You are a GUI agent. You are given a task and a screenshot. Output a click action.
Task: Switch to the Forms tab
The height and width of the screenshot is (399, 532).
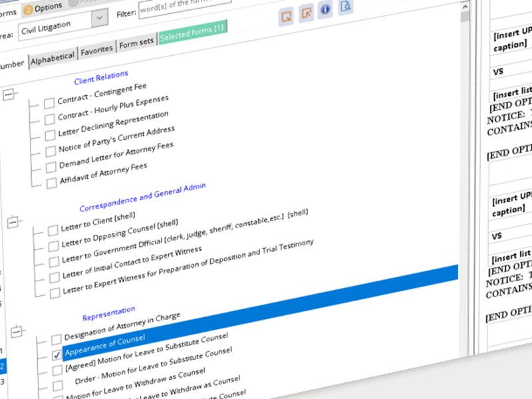point(7,13)
